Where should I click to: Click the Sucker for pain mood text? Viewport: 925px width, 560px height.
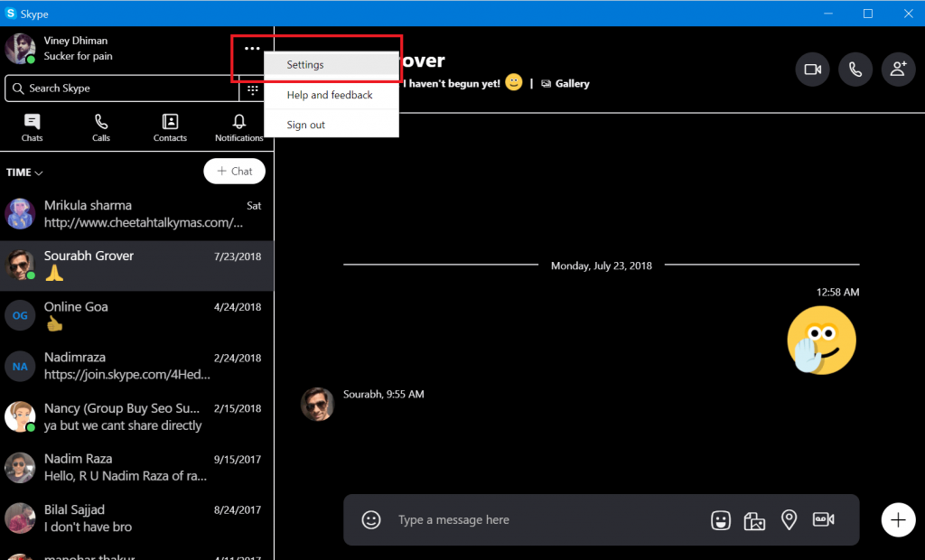click(78, 56)
